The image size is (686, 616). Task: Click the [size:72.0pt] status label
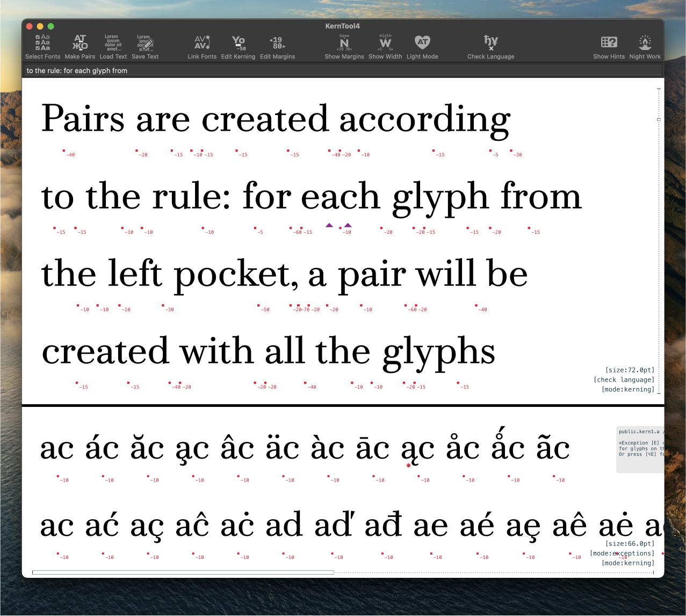630,370
